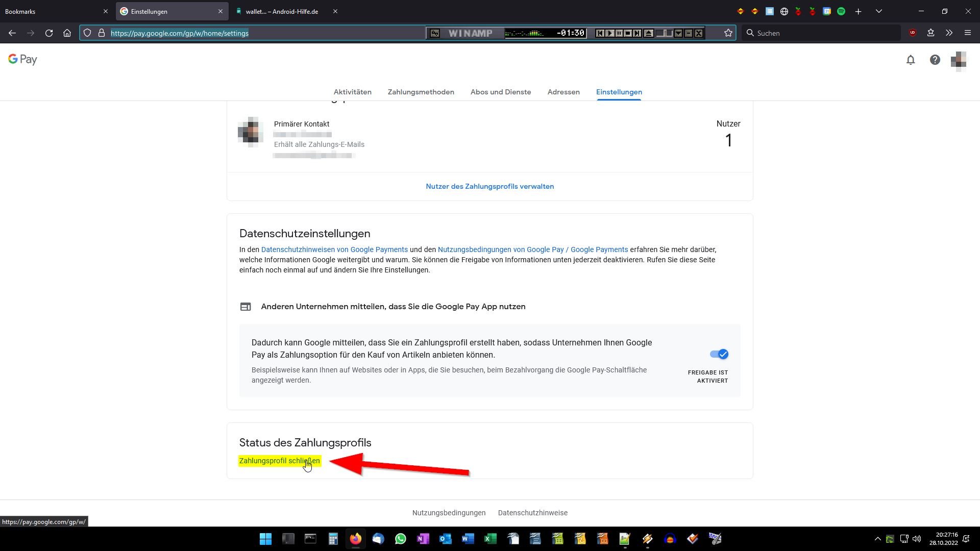Disable the Google Pay sharing toggle
980x551 pixels.
[719, 354]
